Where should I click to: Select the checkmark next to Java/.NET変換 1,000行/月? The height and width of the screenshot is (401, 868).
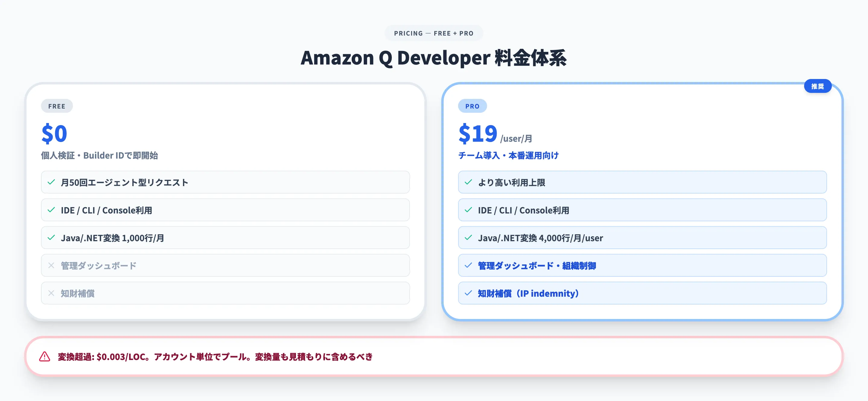(x=51, y=238)
